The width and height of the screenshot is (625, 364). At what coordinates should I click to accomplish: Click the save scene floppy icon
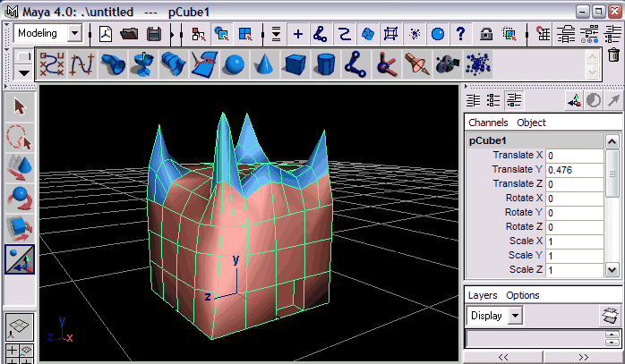[x=153, y=34]
